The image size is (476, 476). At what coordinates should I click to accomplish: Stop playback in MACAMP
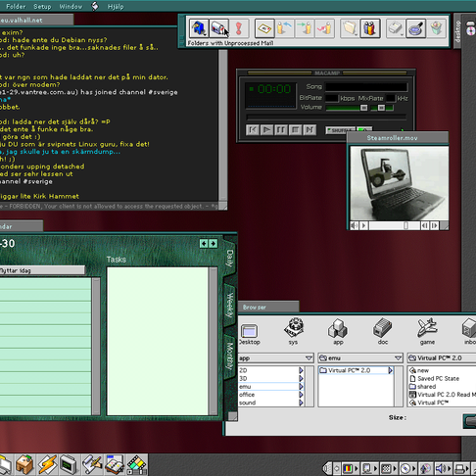[295, 130]
